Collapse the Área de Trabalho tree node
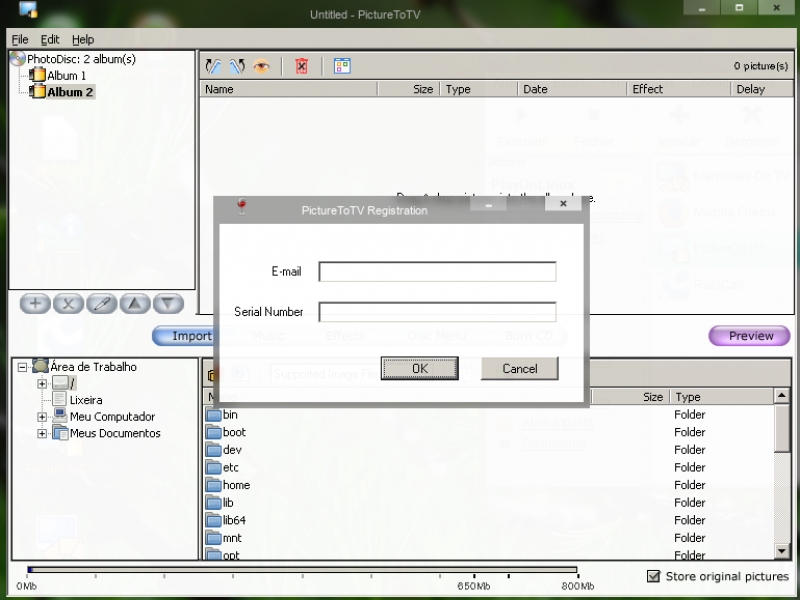Viewport: 800px width, 600px height. (22, 367)
